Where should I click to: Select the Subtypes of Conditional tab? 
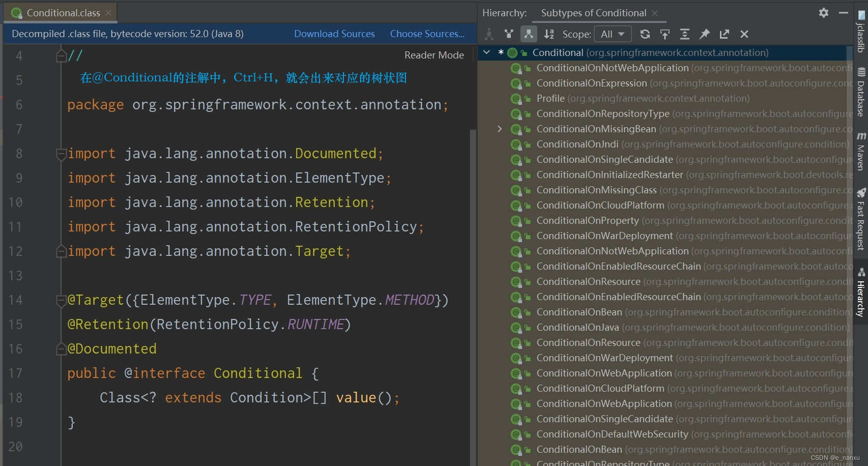coord(594,13)
